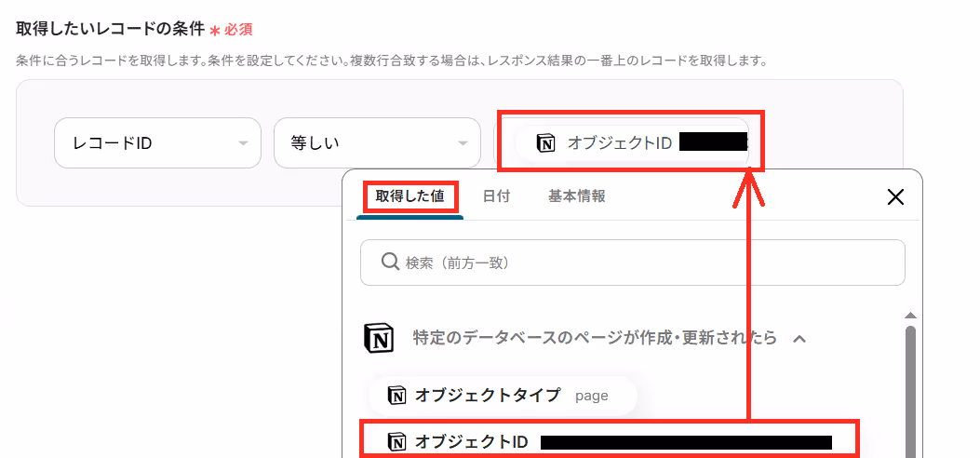Click the 取得したいレコードの条件 heading
Screen dimensions: 980x458
(x=110, y=28)
